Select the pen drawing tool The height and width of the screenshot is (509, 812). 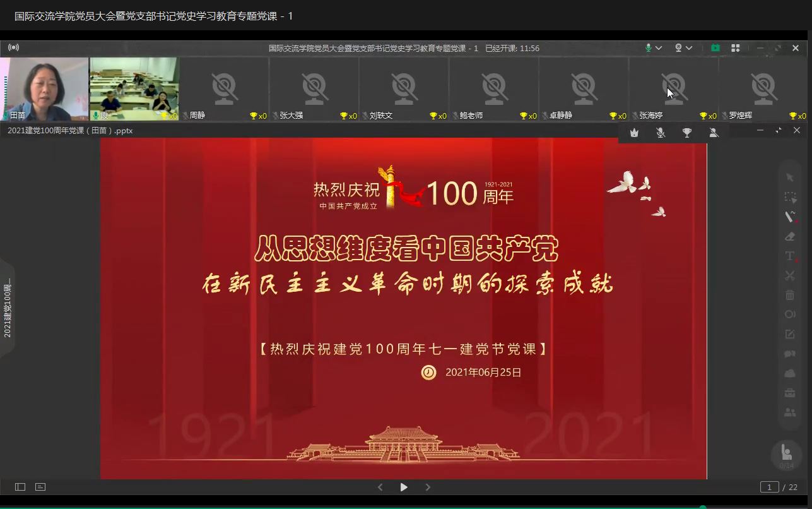[x=789, y=217]
